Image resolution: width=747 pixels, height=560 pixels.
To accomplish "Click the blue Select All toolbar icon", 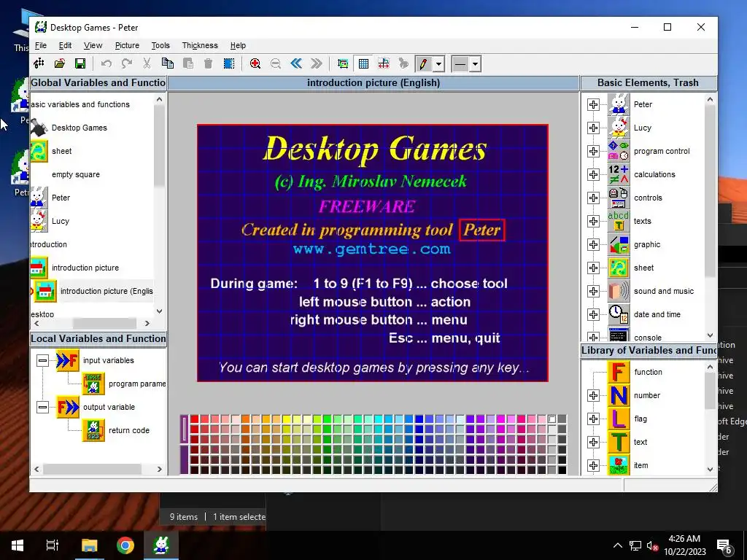I will pyautogui.click(x=228, y=63).
